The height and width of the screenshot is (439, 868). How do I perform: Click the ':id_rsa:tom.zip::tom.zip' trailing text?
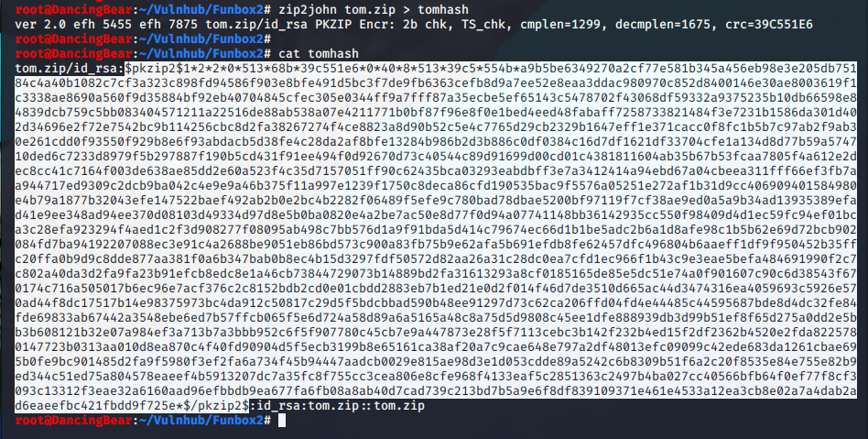(337, 406)
